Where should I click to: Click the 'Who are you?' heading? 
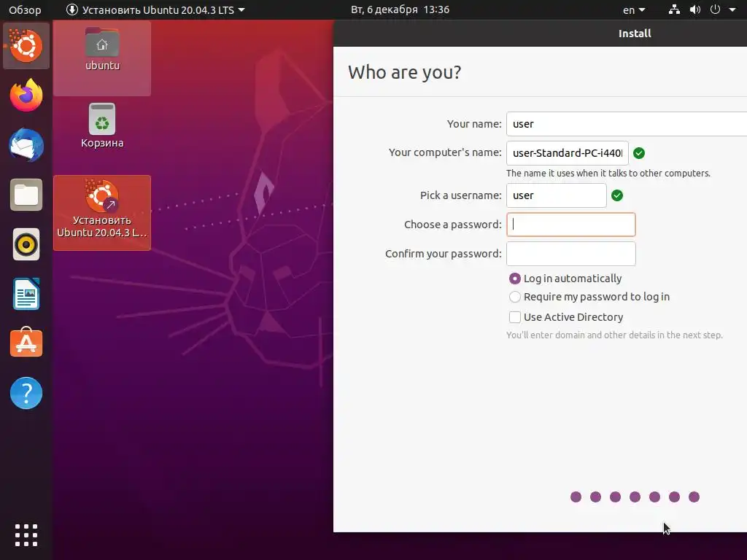pyautogui.click(x=404, y=72)
